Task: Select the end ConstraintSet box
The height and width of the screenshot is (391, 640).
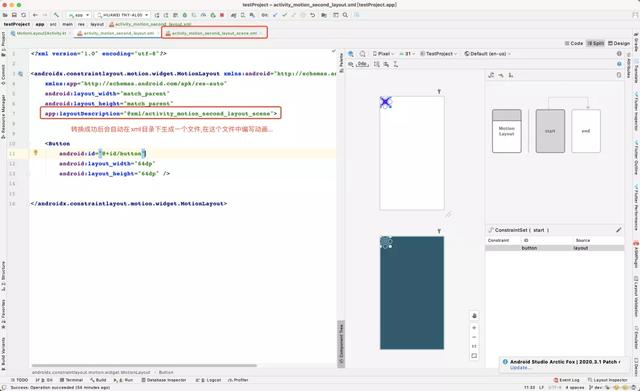Action: (586, 131)
